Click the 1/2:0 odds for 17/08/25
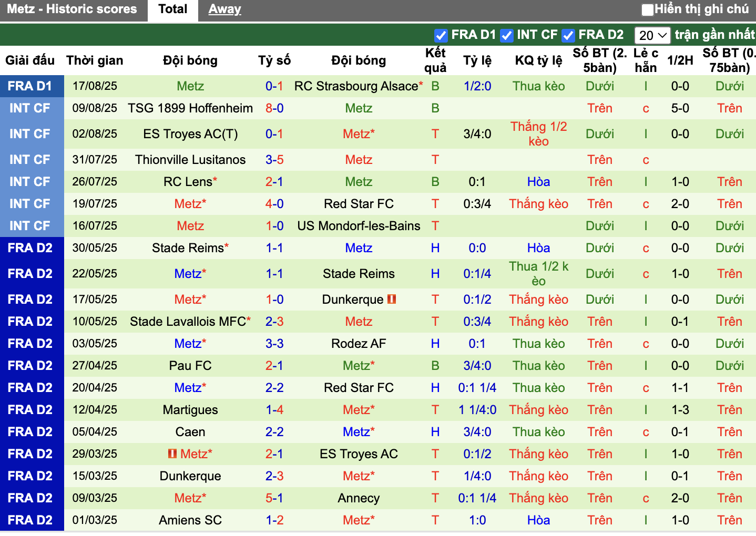The width and height of the screenshot is (756, 536). [477, 86]
